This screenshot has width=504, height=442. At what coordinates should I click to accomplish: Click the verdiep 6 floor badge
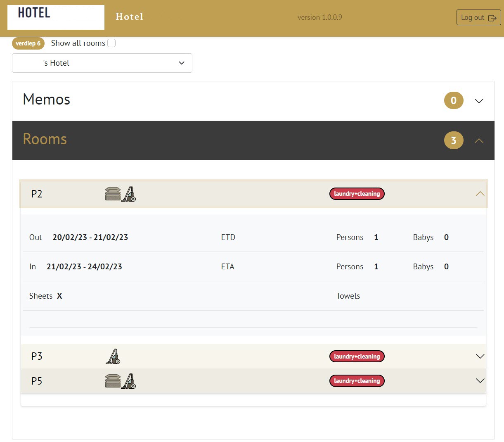tap(28, 43)
